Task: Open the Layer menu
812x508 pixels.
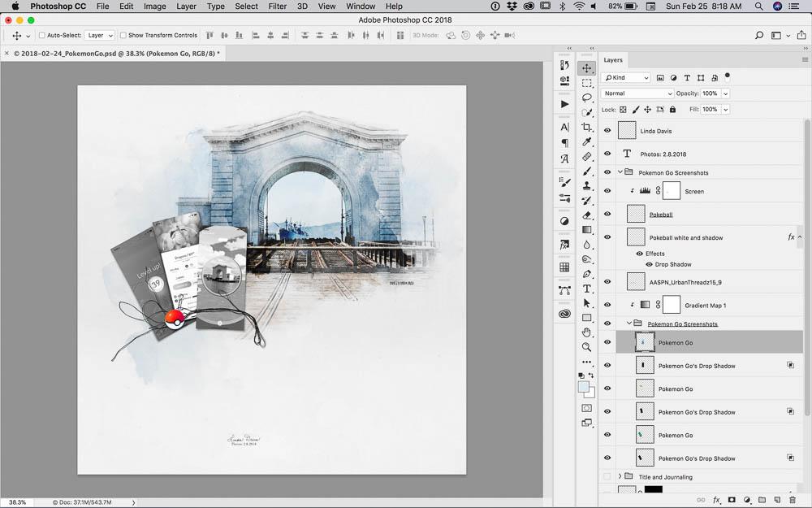Action: pos(186,7)
